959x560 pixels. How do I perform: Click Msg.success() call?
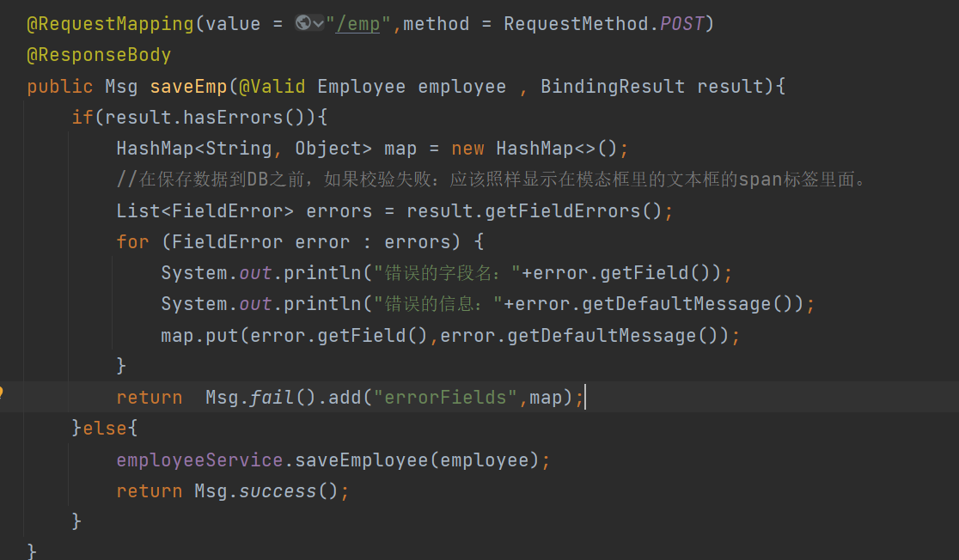point(266,491)
